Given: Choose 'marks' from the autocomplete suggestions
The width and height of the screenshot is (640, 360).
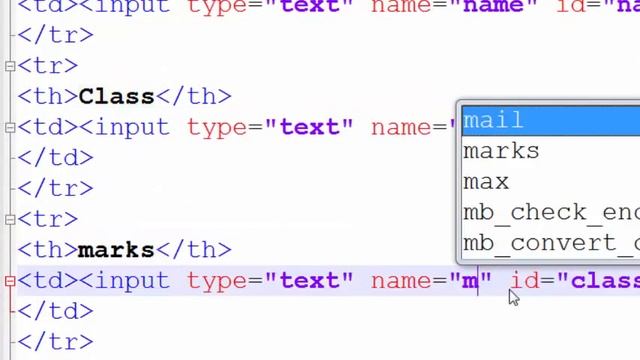Looking at the screenshot, I should pyautogui.click(x=551, y=151).
